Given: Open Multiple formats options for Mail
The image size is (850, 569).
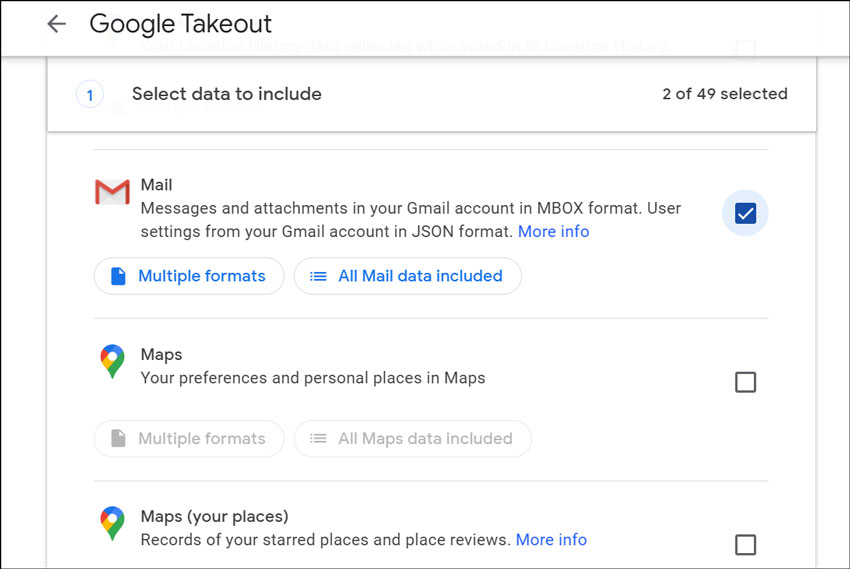Looking at the screenshot, I should pyautogui.click(x=189, y=276).
